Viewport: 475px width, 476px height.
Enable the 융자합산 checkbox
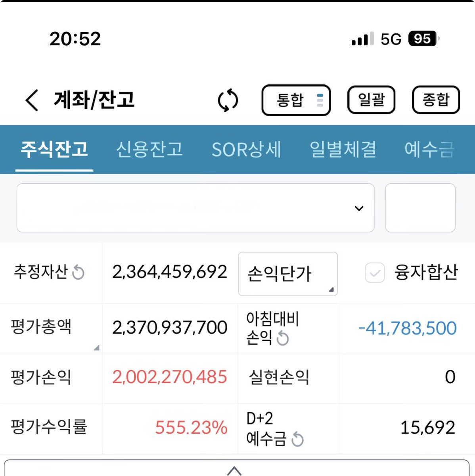click(x=374, y=273)
